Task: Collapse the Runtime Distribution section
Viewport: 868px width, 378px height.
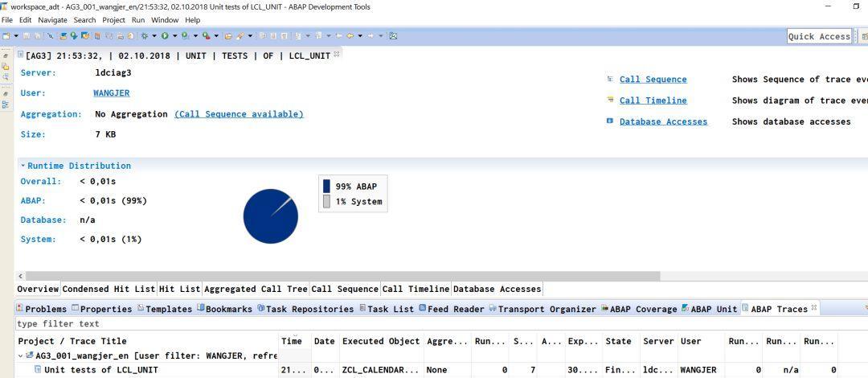Action: pos(23,166)
